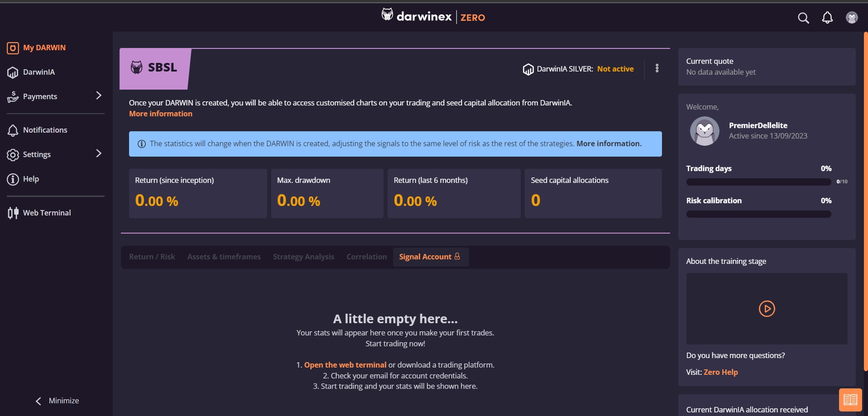Switch to the Signal Account tab

point(429,257)
